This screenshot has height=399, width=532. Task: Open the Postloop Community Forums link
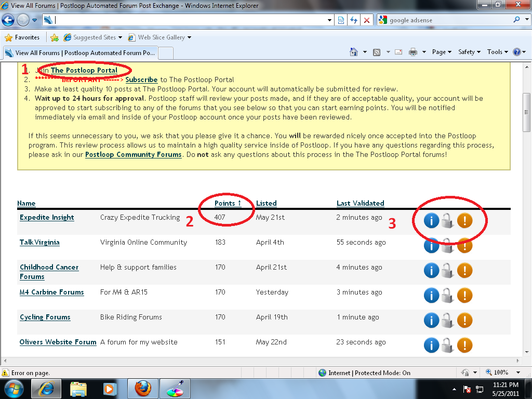[x=134, y=154]
